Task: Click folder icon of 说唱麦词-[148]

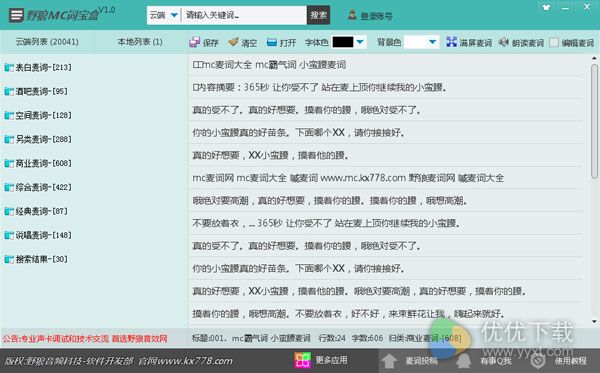Action: pyautogui.click(x=9, y=235)
